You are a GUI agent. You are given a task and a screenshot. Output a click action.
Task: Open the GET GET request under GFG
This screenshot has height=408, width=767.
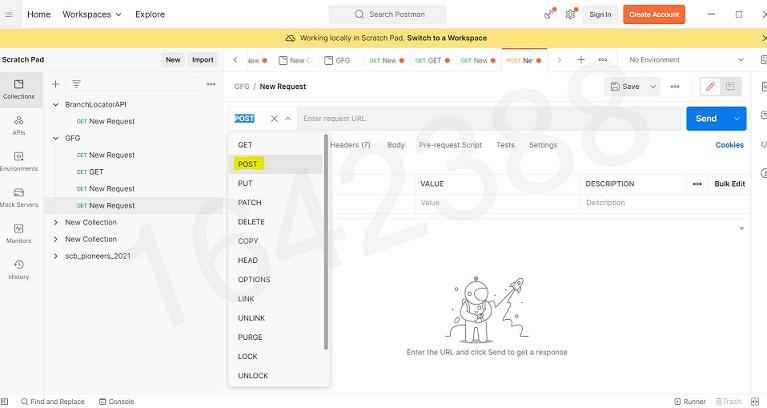coord(90,172)
